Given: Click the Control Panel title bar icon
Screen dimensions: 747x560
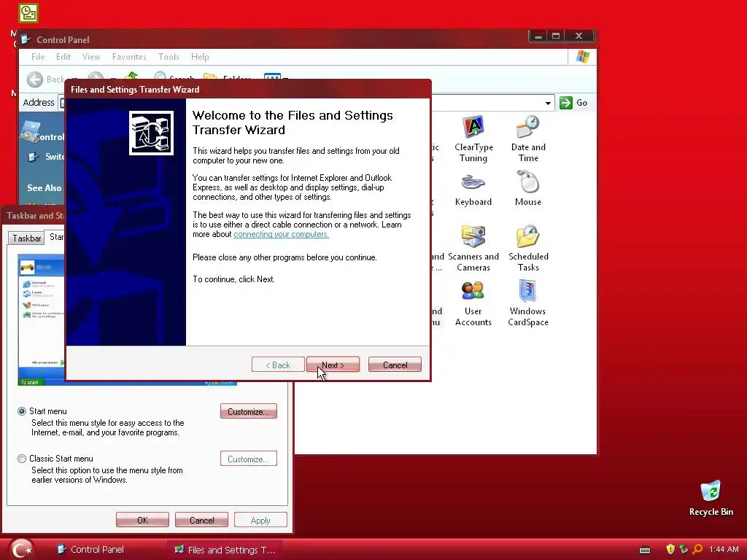Looking at the screenshot, I should [26, 39].
